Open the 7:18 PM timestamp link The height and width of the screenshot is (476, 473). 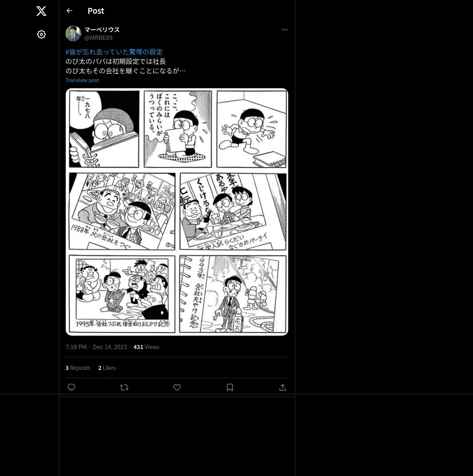(x=76, y=347)
